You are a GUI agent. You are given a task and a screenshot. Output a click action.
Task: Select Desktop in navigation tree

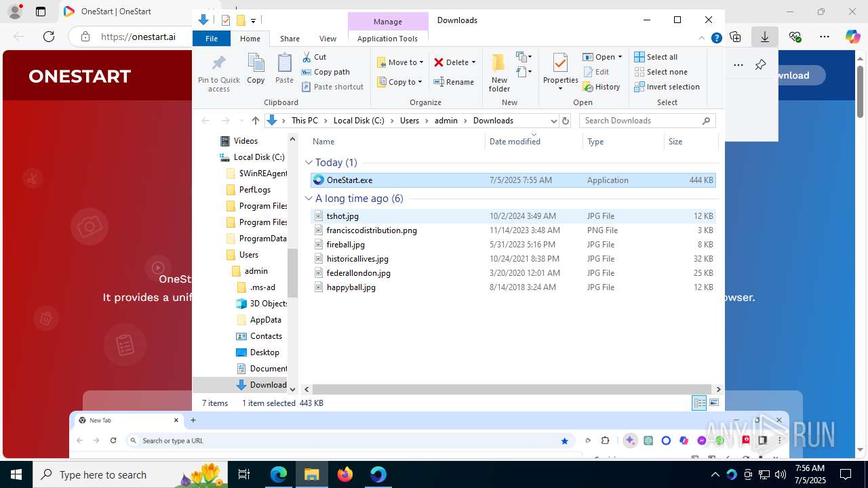coord(264,352)
